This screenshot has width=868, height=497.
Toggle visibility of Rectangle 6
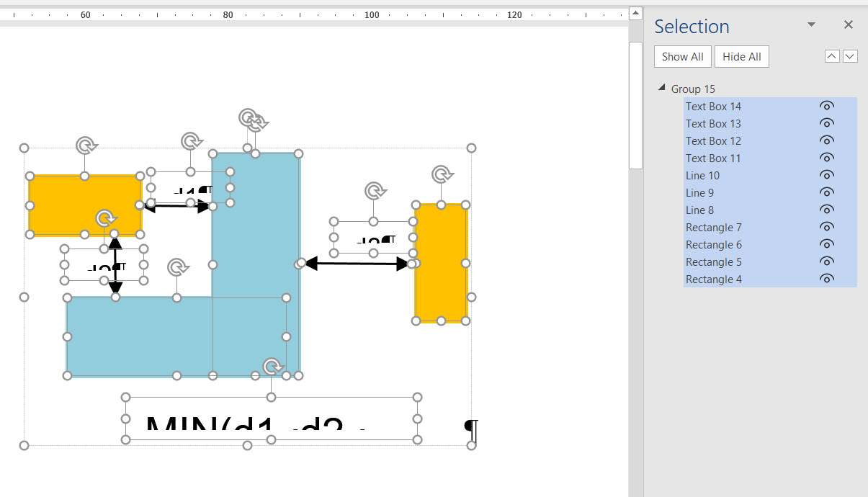[827, 245]
